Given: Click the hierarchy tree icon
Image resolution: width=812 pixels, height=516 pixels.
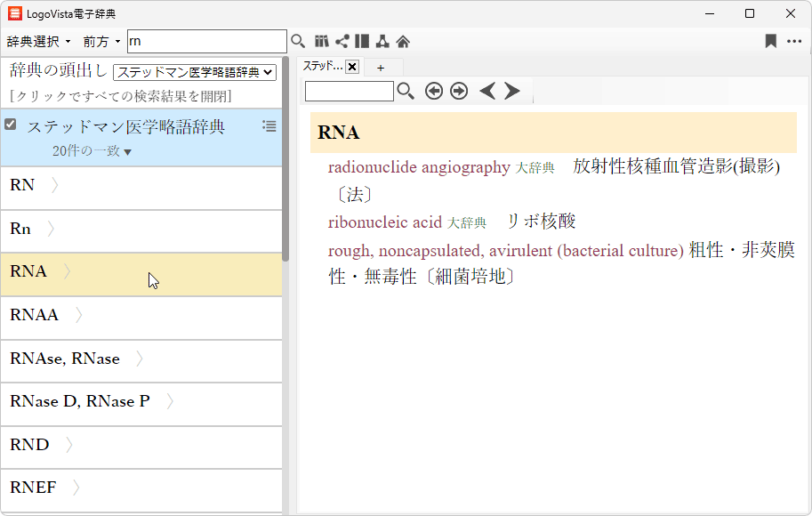Looking at the screenshot, I should point(382,41).
